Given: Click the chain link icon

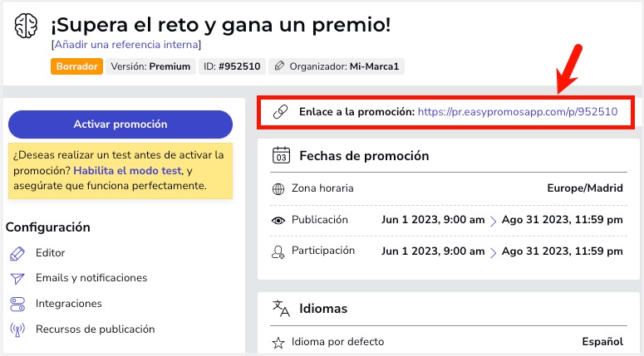Looking at the screenshot, I should pyautogui.click(x=281, y=111).
